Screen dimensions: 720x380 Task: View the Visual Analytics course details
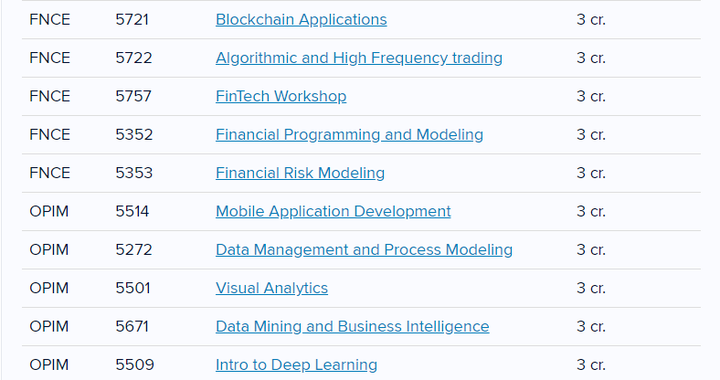pos(272,288)
